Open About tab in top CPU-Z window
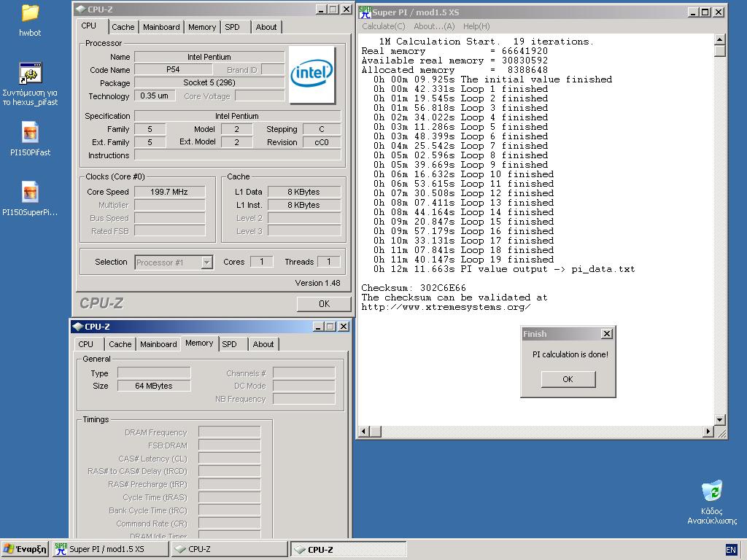Viewport: 747px width, 560px height. point(266,27)
